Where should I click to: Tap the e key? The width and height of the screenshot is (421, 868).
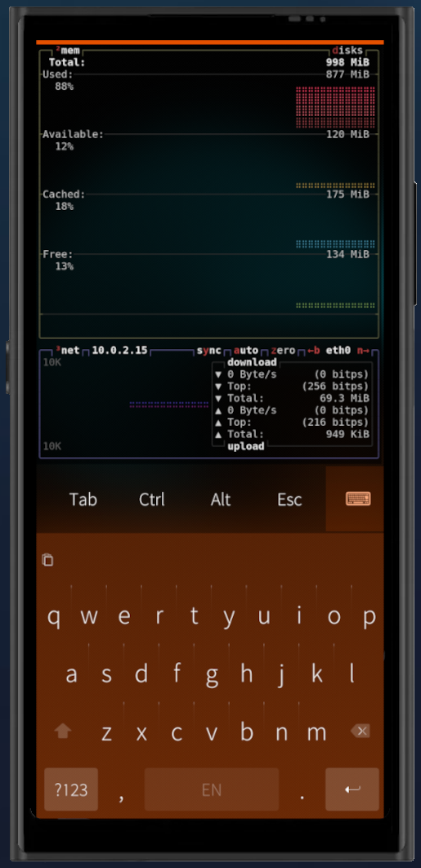(123, 616)
